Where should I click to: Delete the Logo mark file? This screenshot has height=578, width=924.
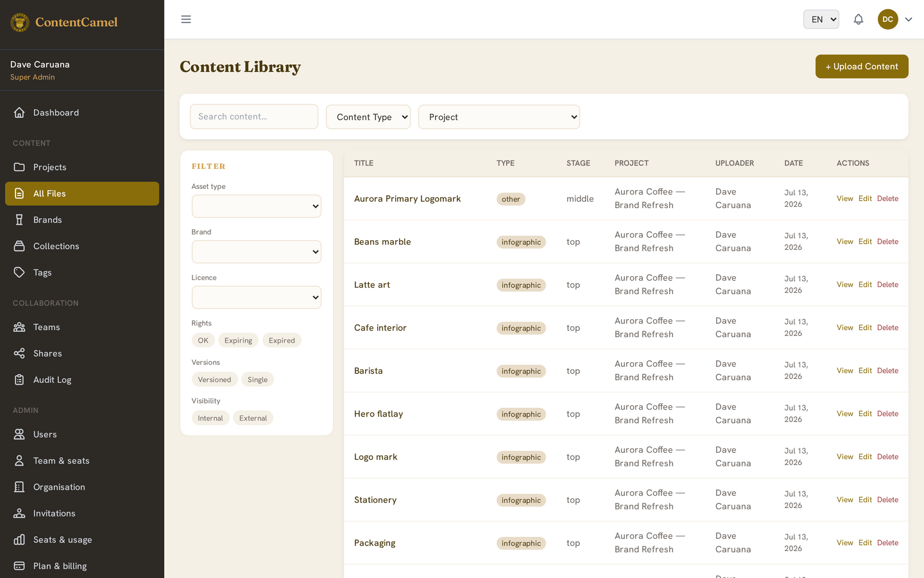(x=887, y=457)
